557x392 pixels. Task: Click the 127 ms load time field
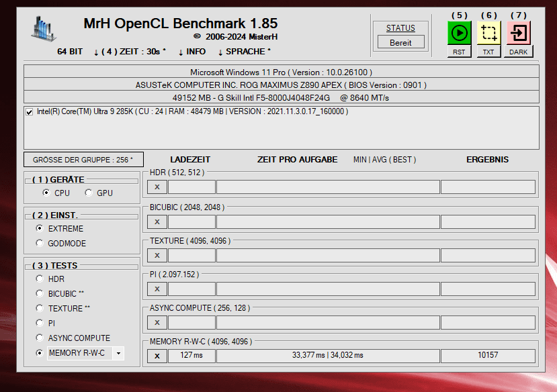tap(191, 356)
